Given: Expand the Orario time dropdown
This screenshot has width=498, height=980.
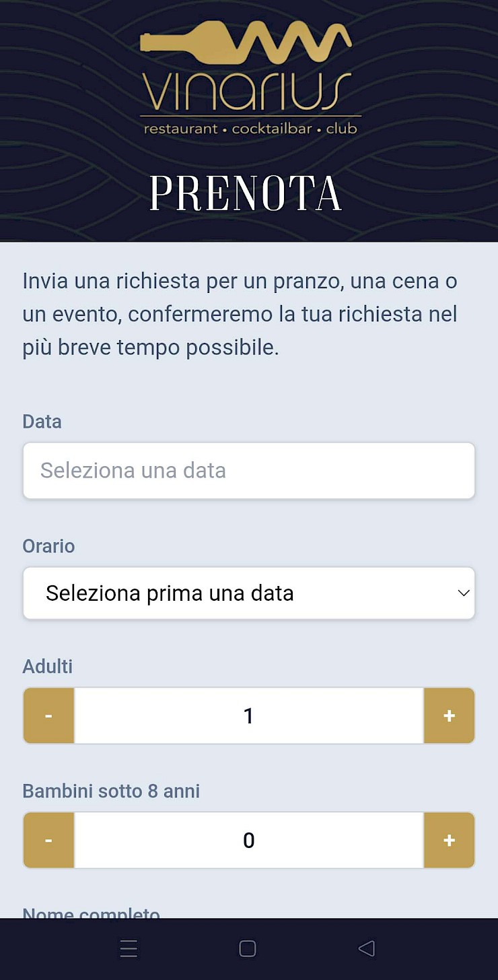Looking at the screenshot, I should pos(249,593).
